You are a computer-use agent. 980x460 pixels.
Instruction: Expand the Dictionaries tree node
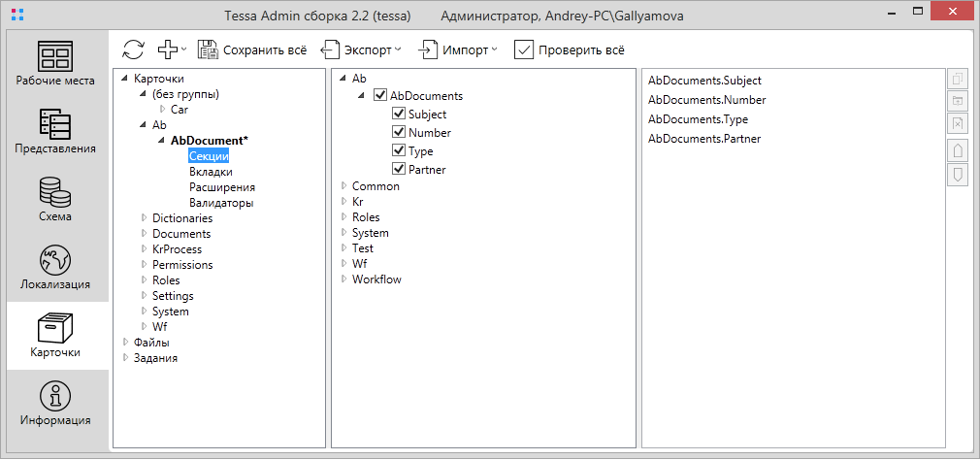point(145,218)
